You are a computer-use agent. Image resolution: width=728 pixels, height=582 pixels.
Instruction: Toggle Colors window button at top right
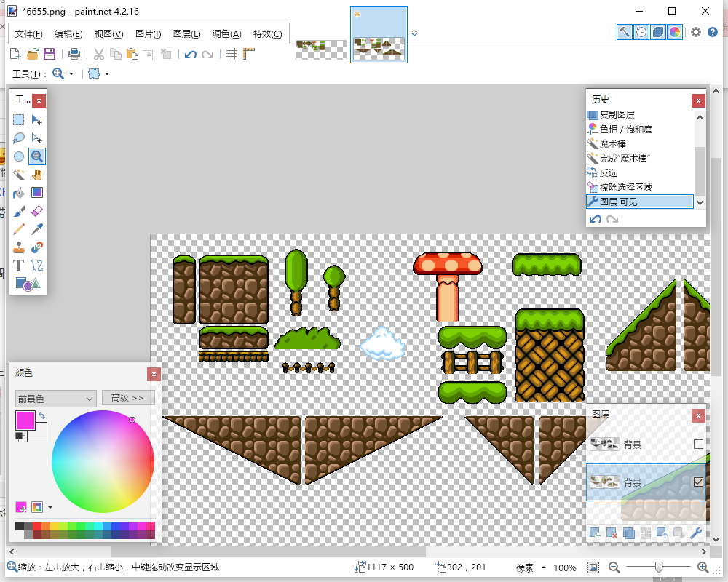(675, 32)
